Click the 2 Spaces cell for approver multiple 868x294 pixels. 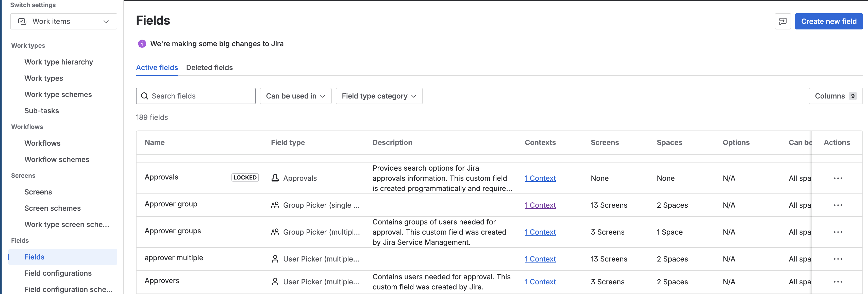click(x=672, y=259)
